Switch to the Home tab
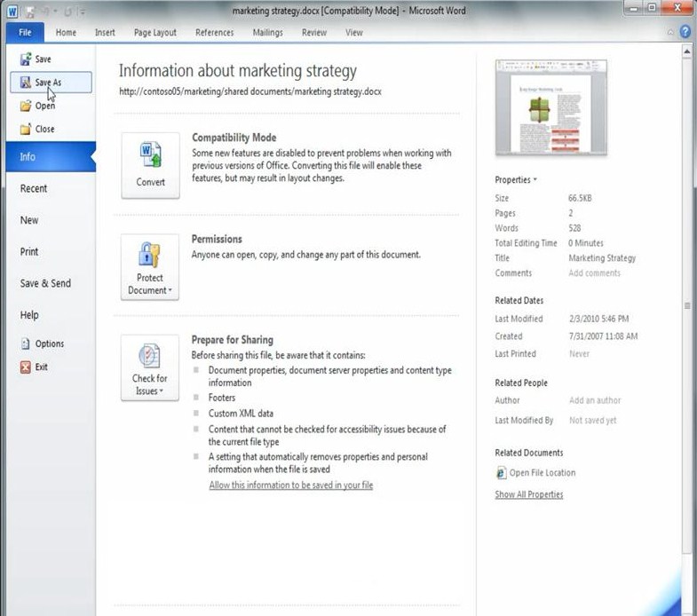 [x=66, y=33]
